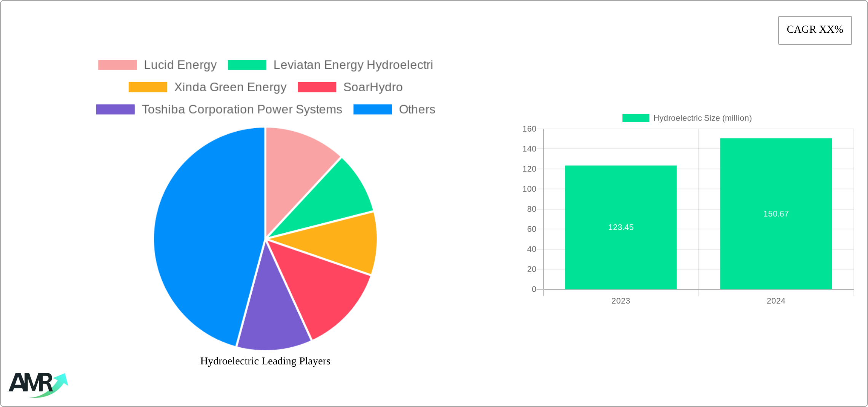Click the Toshiba Corporation Power Systems swatch
This screenshot has height=407, width=868.
coord(115,110)
